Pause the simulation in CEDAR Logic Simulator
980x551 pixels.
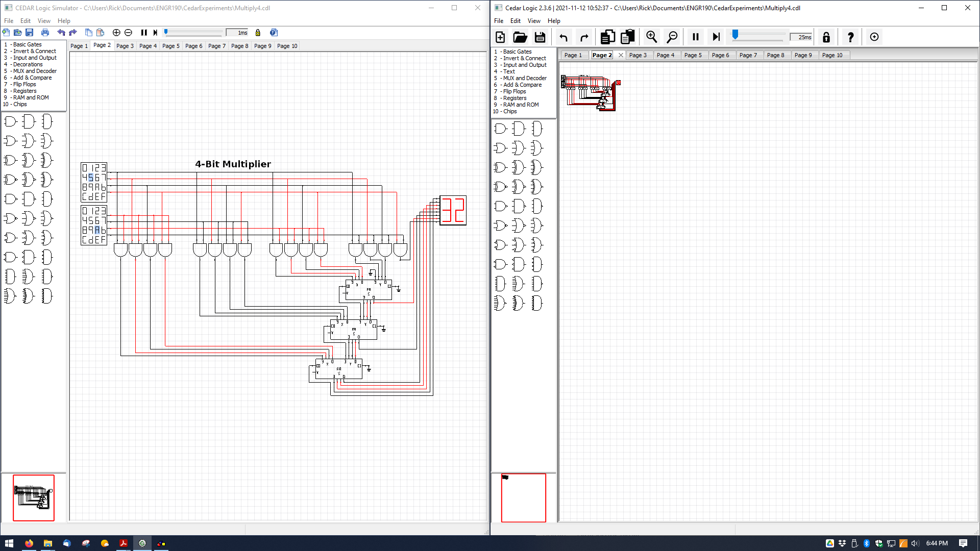(144, 32)
